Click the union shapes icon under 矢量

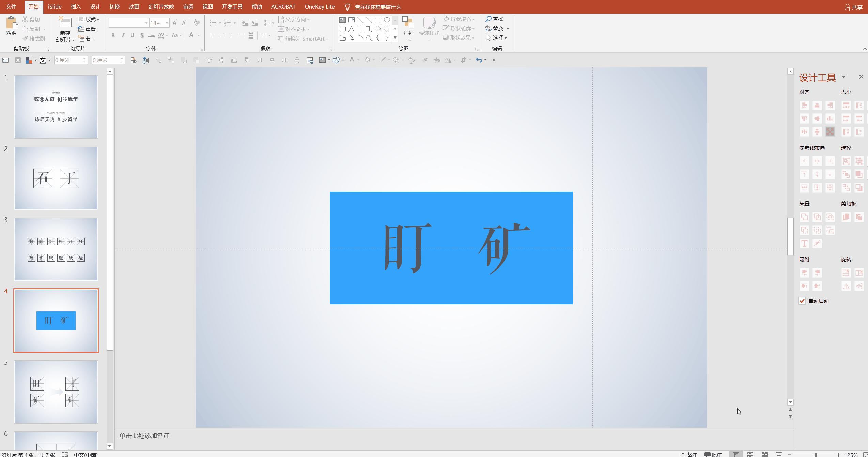[x=804, y=217]
